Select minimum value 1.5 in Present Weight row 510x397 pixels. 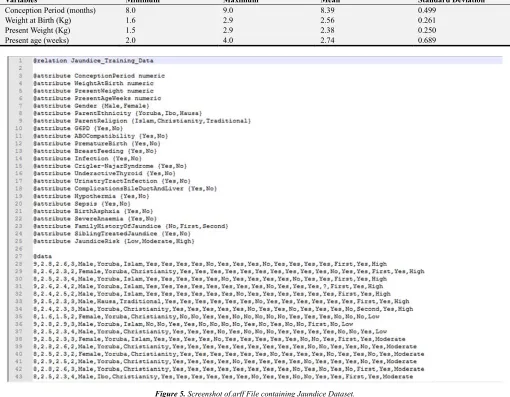(x=131, y=30)
